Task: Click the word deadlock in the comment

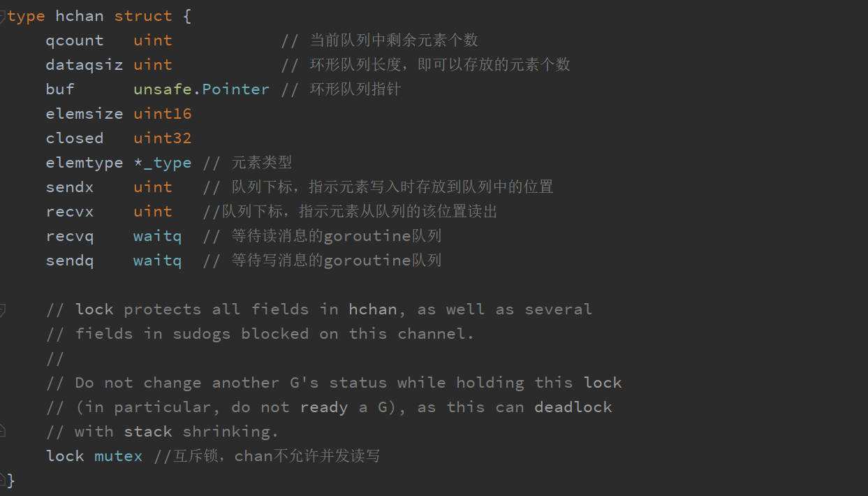Action: coord(573,407)
